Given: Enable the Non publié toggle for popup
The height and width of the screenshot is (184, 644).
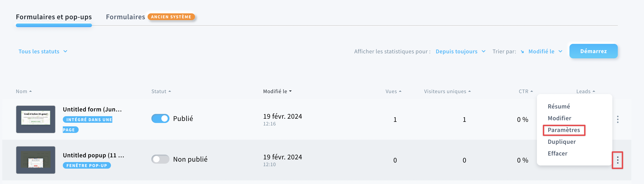Looking at the screenshot, I should point(160,159).
